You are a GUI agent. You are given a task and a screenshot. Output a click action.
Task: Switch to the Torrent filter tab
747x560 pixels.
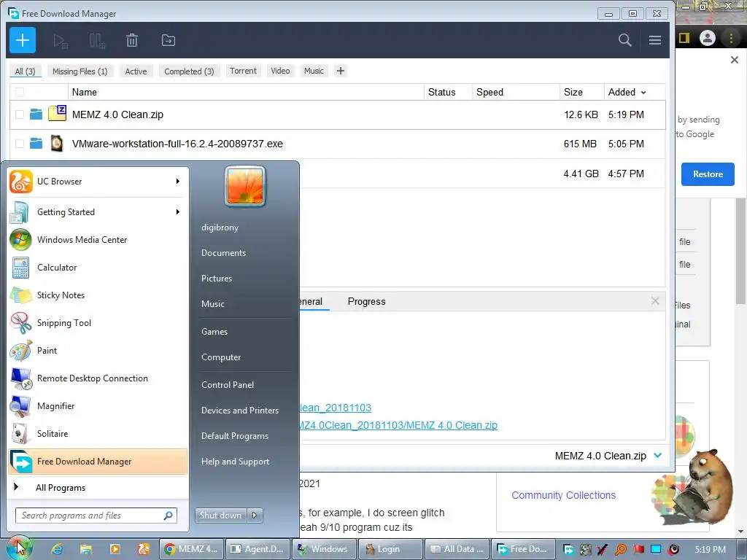click(243, 71)
